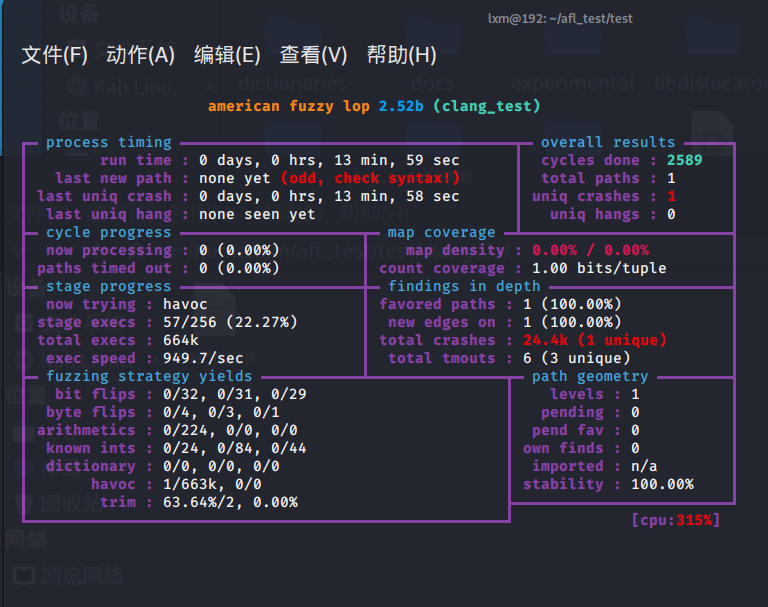Click the cycles done value 2589
The image size is (768, 607).
point(684,160)
